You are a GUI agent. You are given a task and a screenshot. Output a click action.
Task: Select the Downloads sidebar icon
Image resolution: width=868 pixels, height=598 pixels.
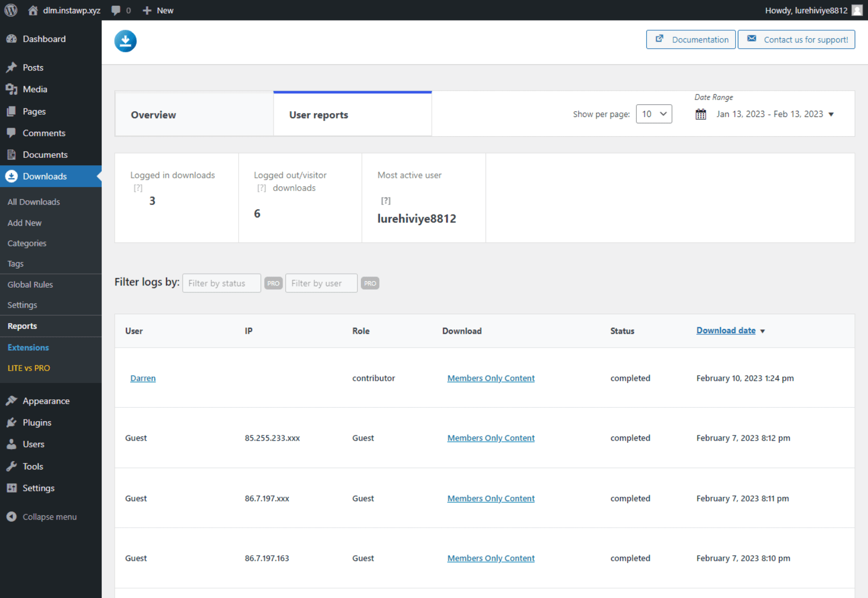11,176
